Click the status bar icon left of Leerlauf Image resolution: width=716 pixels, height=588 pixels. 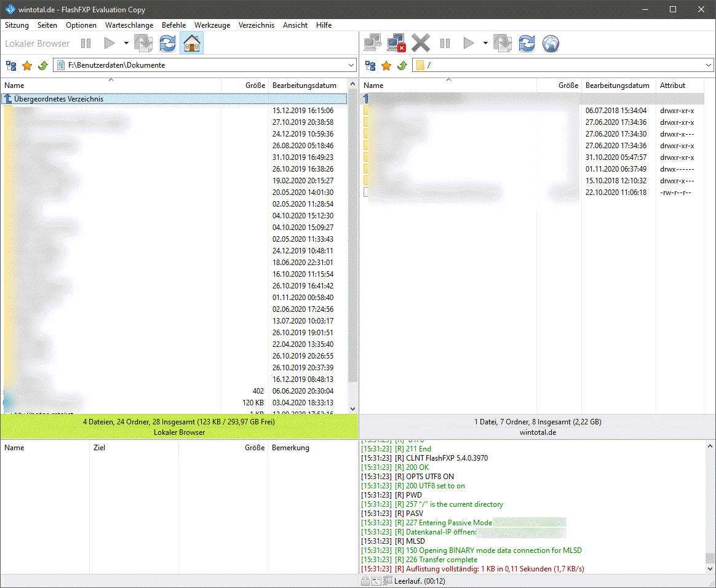coord(388,581)
